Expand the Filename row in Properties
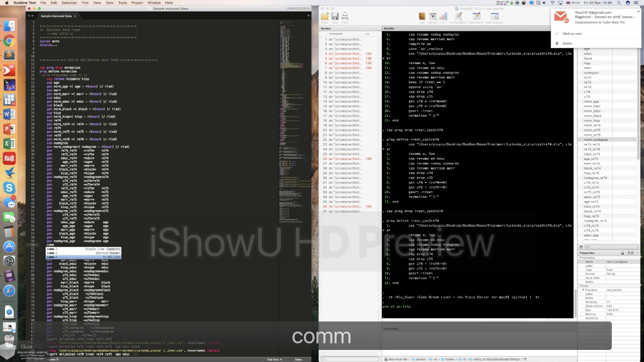Screen dimensions: 644x362 (584, 290)
